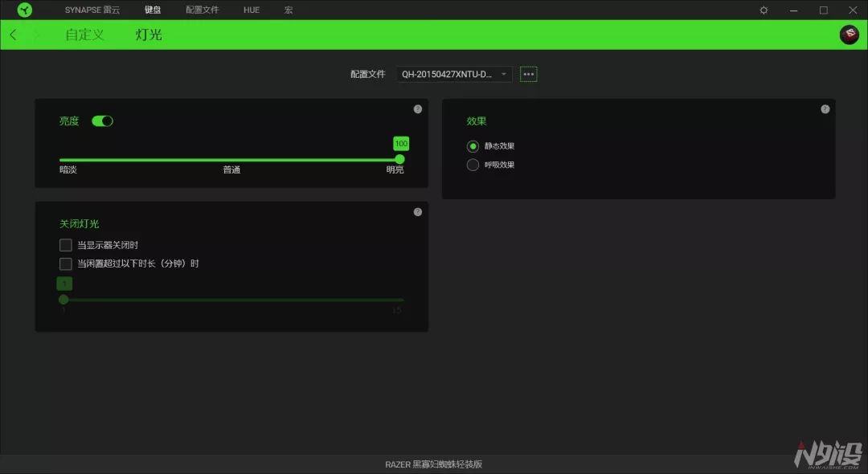Check 当闲置超过以下时长 checkbox
The image size is (868, 474).
[x=65, y=264]
